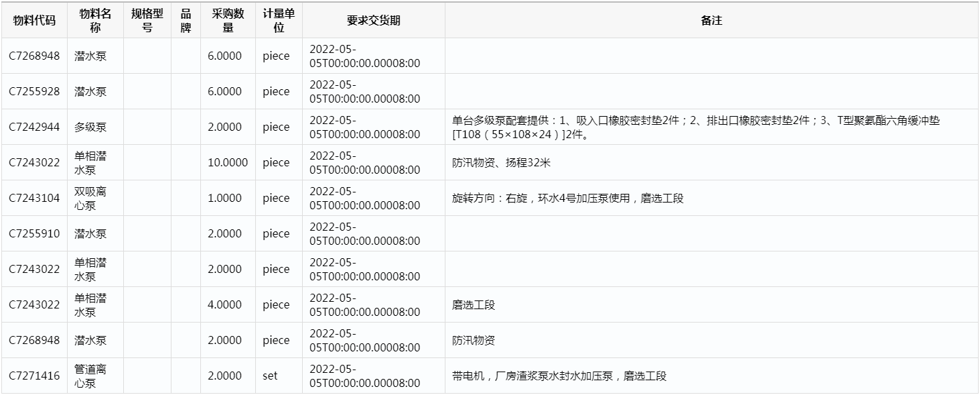The width and height of the screenshot is (980, 395).
Task: Click the 6.0000 quantity in the C7255928 row
Action: tap(225, 91)
